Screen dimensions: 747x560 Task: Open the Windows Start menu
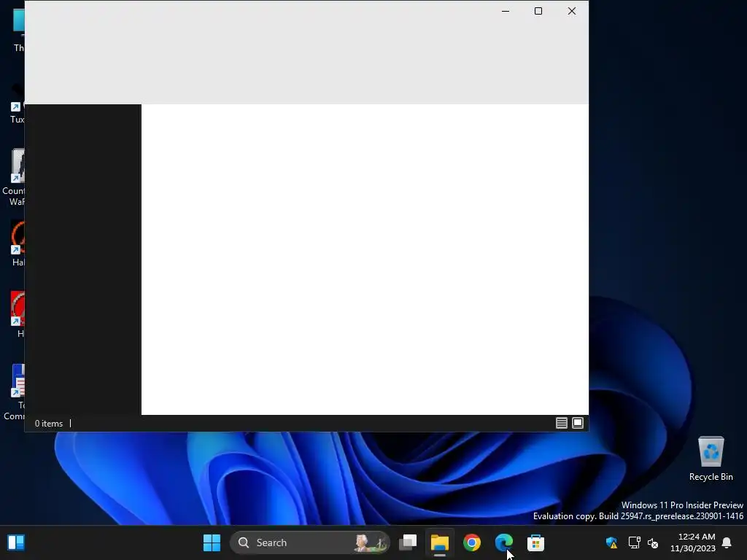212,542
